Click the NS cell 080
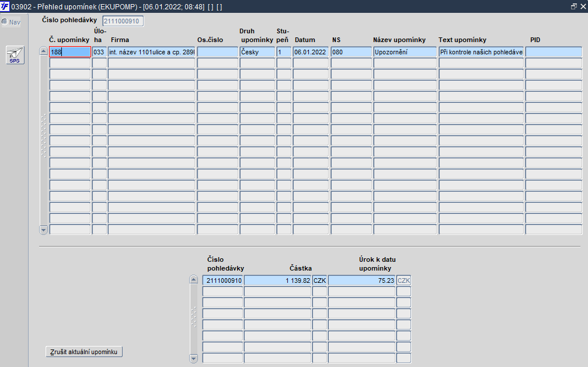588x367 pixels. point(351,52)
